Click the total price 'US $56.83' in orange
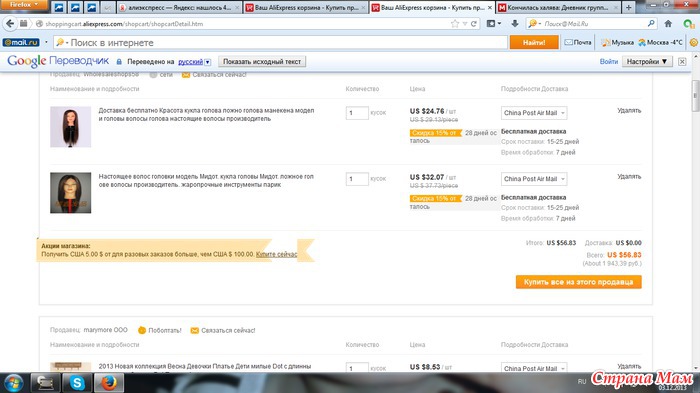The width and height of the screenshot is (700, 393). point(624,255)
